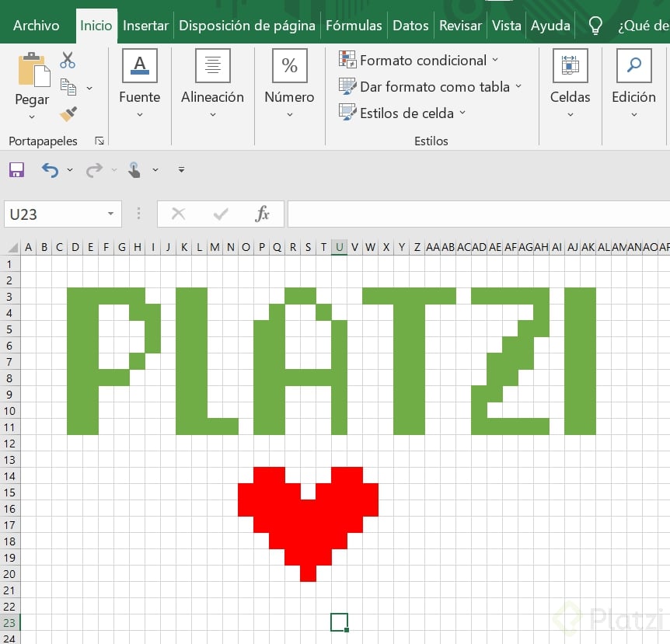Open the Fuente font group icon
This screenshot has width=670, height=644.
click(x=140, y=65)
